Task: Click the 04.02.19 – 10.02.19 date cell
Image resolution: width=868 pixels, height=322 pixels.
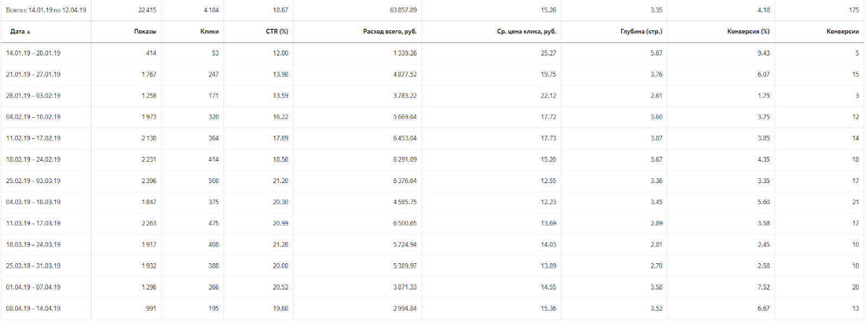Action: coord(33,117)
